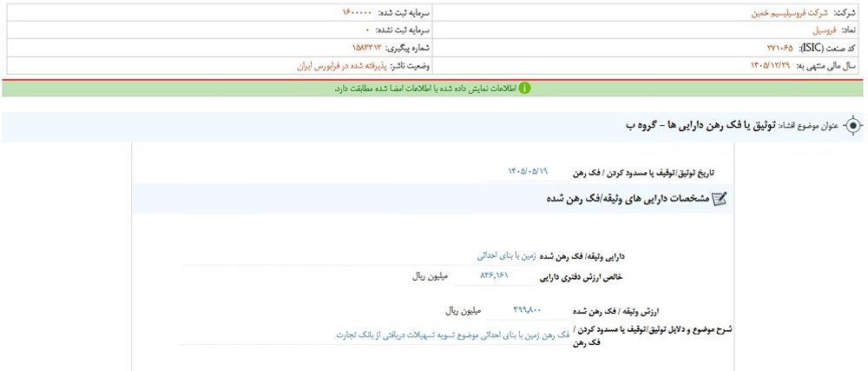The height and width of the screenshot is (371, 868).
Task: Click میلیون ریال unit beside ۸۳۶,۱۶۱
Action: pyautogui.click(x=431, y=275)
